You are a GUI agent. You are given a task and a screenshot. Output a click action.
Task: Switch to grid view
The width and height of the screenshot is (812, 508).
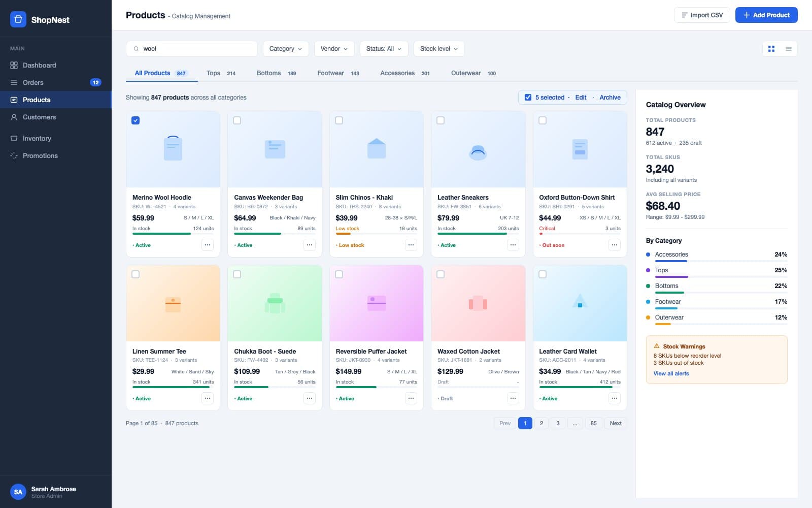pyautogui.click(x=771, y=49)
